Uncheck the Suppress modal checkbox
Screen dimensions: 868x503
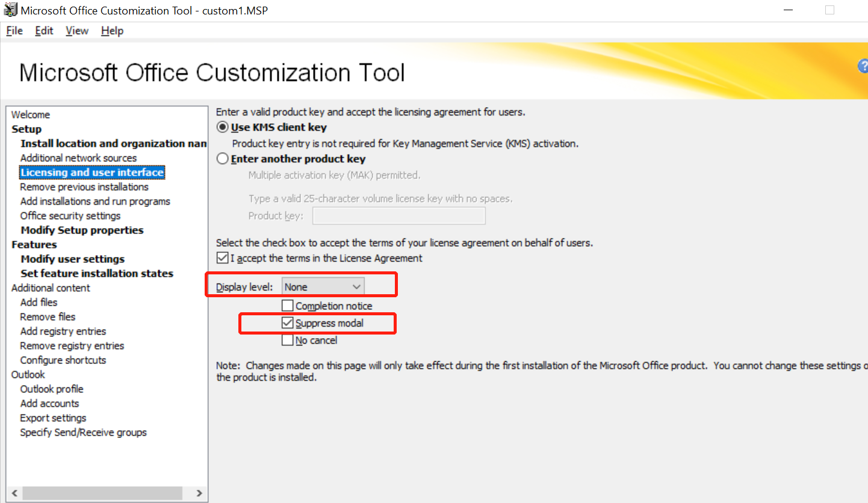click(288, 323)
